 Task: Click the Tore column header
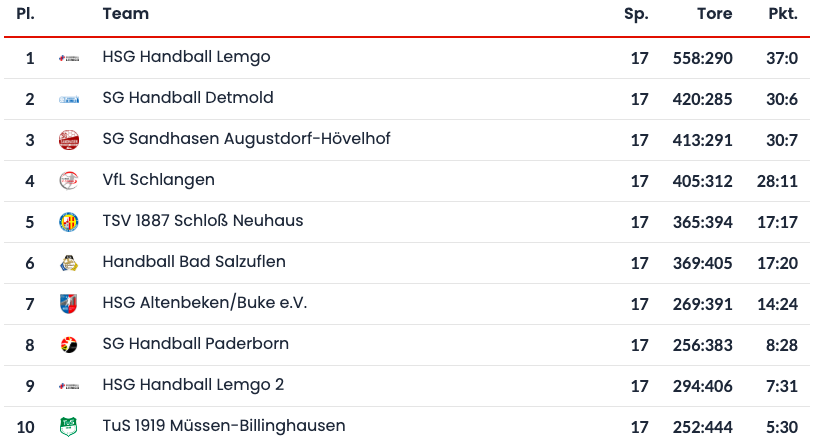click(714, 14)
